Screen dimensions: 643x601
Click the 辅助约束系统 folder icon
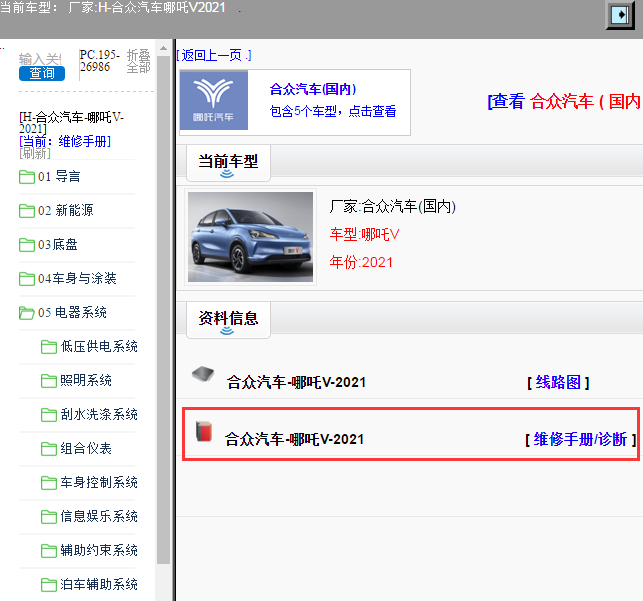(49, 551)
